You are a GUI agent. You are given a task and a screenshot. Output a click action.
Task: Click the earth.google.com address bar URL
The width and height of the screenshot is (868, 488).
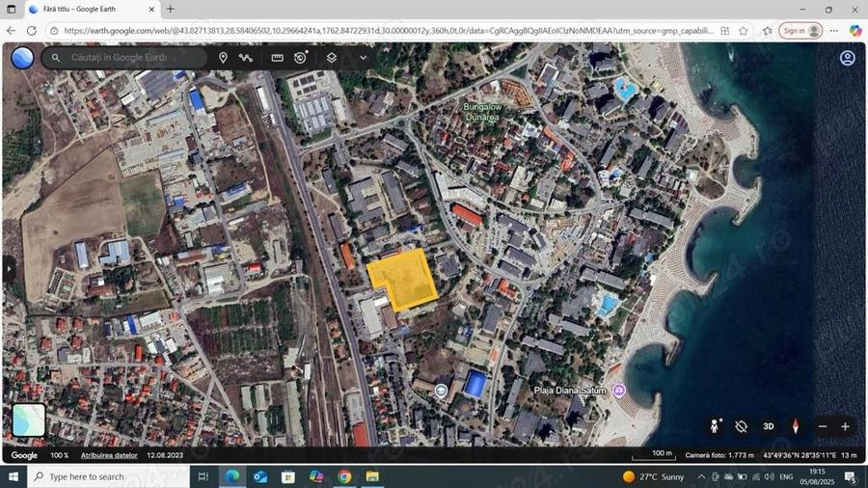(389, 31)
